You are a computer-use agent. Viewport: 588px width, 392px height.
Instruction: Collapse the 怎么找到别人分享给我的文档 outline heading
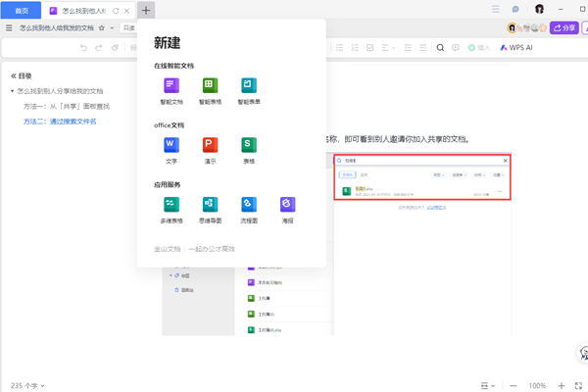(11, 90)
